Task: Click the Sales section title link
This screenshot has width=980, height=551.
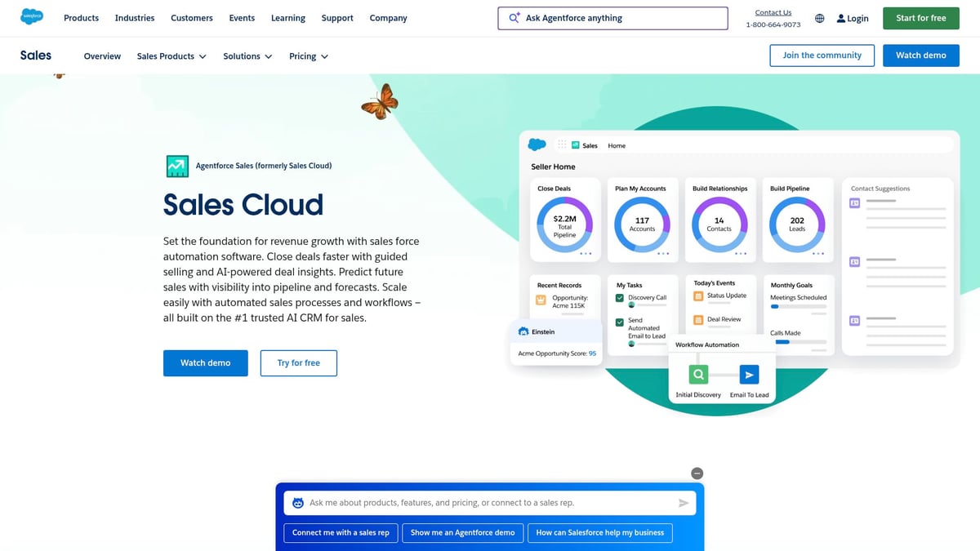Action: (x=36, y=56)
